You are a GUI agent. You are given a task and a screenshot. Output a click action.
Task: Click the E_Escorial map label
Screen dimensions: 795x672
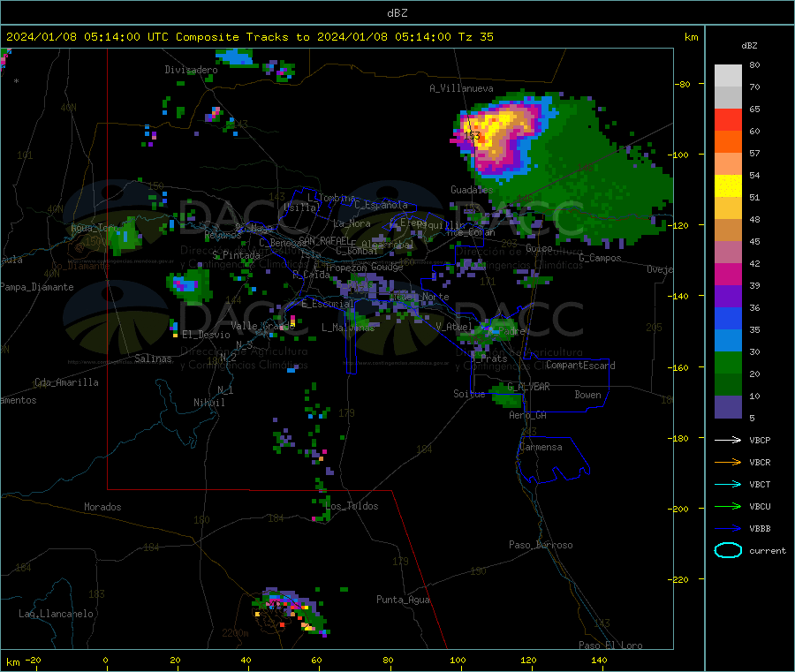coord(328,304)
